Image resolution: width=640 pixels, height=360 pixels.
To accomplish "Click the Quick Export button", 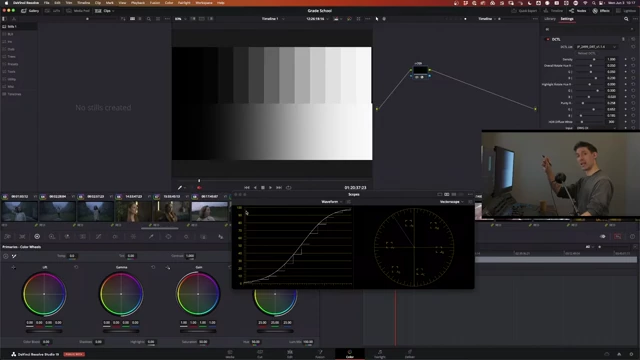I will 524,11.
